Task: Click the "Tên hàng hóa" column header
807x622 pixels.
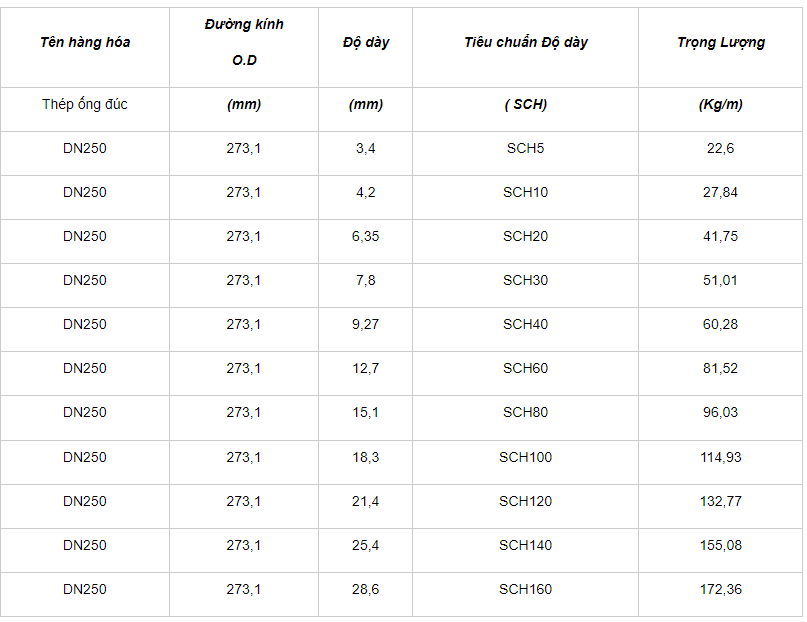Action: click(x=85, y=42)
